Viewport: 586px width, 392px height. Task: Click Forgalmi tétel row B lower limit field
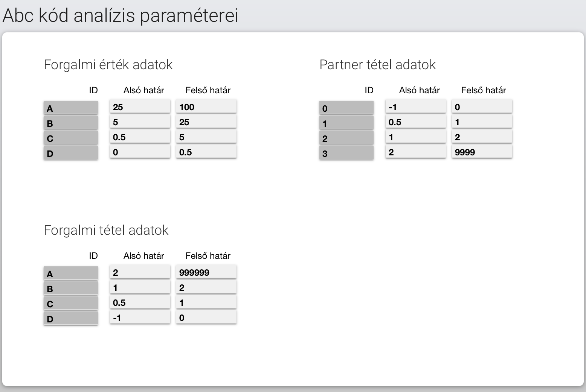tap(140, 287)
